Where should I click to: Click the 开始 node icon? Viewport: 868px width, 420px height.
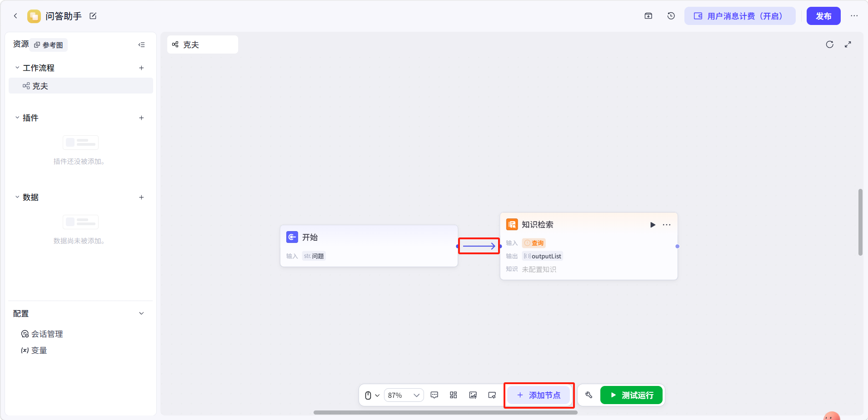click(x=292, y=237)
